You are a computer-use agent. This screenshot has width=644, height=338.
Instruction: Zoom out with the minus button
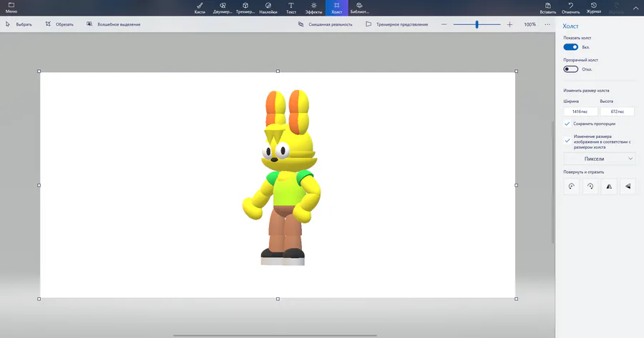coord(444,24)
